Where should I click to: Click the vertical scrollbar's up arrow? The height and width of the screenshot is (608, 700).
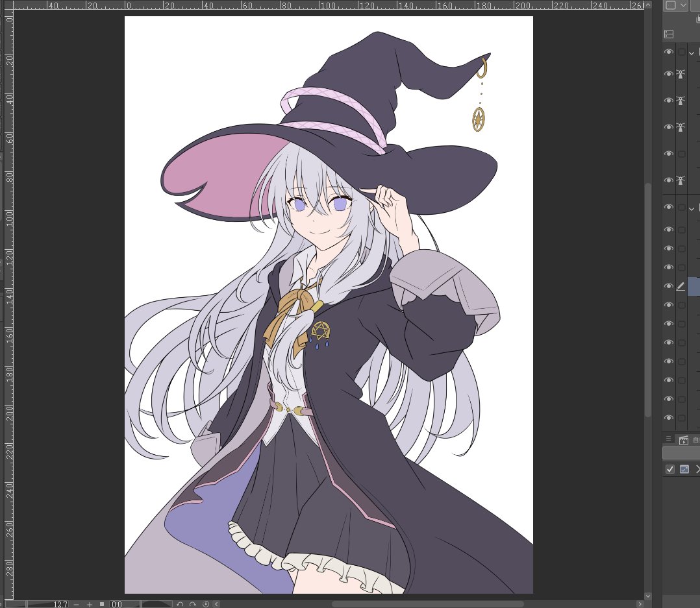(x=648, y=5)
